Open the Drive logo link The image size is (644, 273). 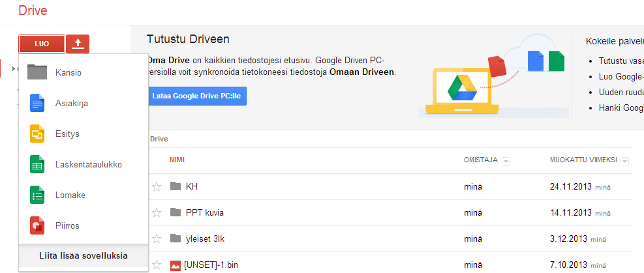click(x=33, y=10)
